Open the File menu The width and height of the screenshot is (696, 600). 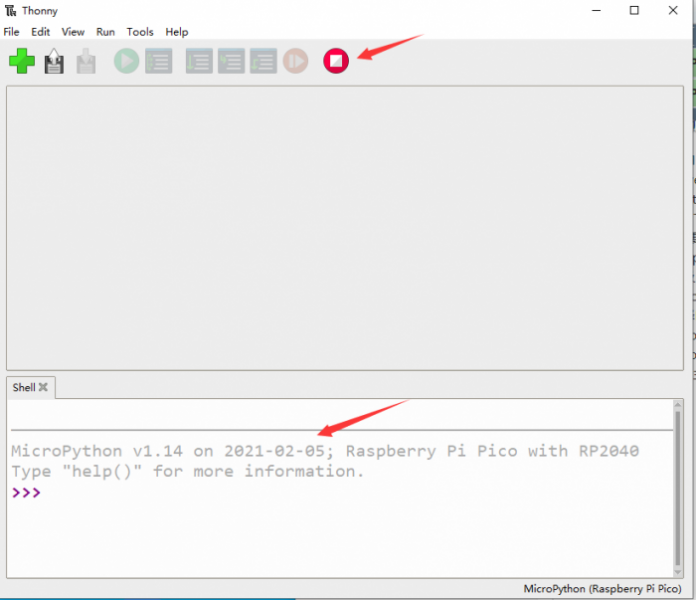(12, 32)
